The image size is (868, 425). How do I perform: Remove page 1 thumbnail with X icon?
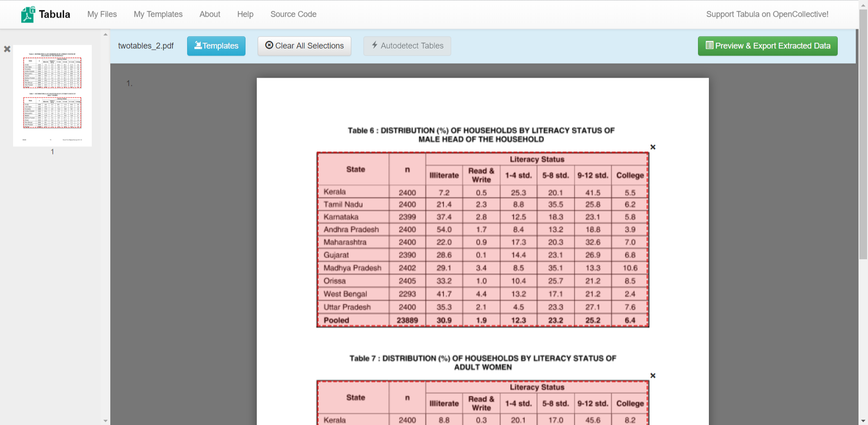point(7,49)
